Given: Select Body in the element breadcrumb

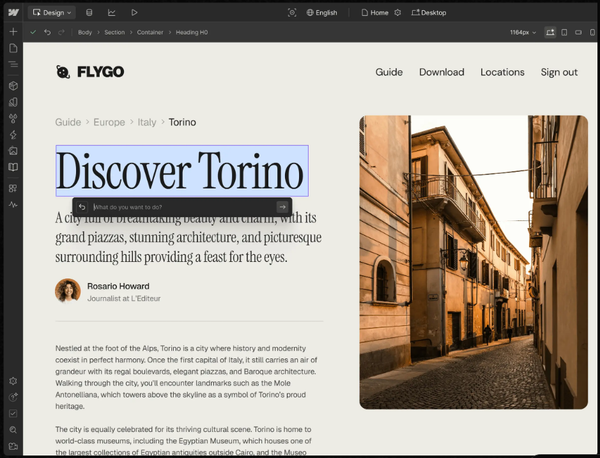Looking at the screenshot, I should click(85, 33).
